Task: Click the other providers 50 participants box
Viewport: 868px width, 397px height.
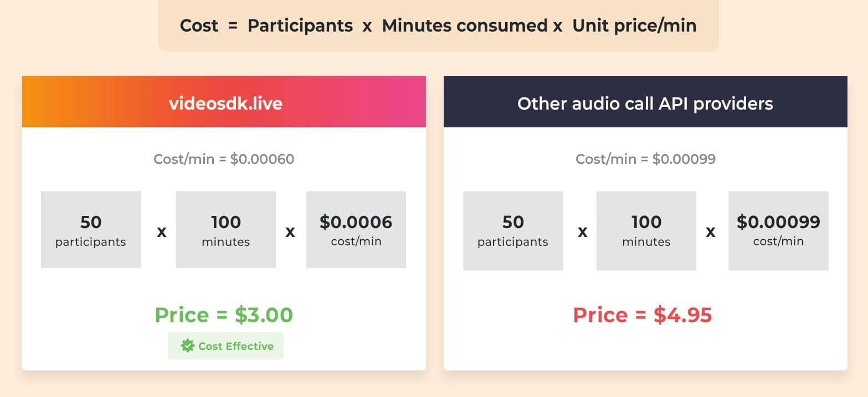Action: [513, 231]
